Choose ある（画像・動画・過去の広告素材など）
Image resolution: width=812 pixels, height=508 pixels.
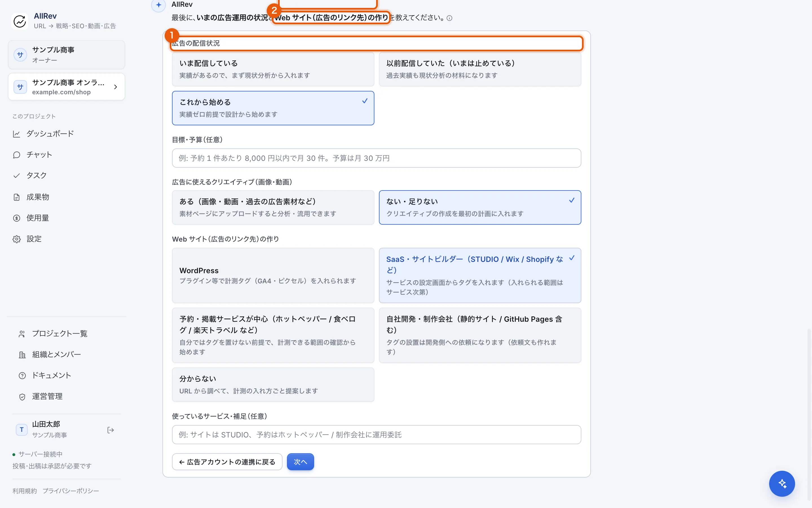tap(273, 207)
